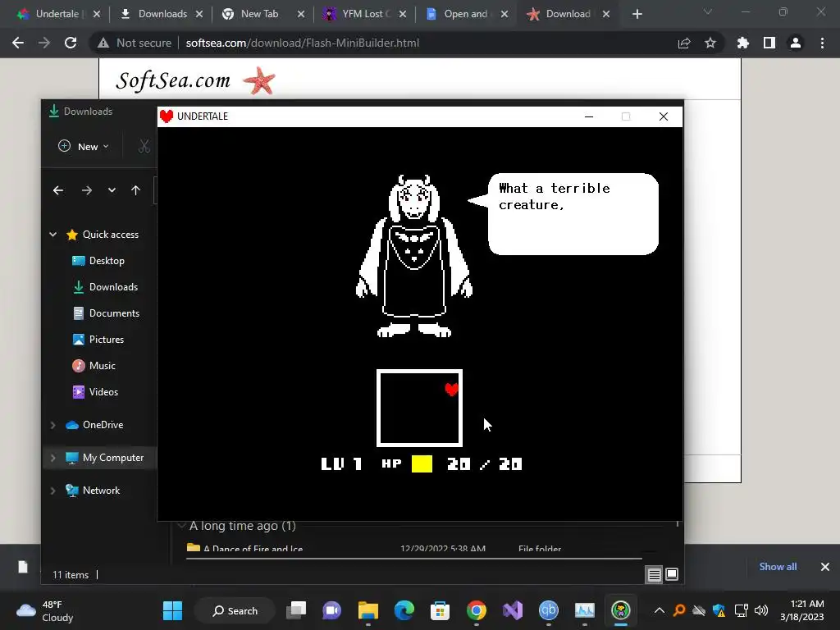840x630 pixels.
Task: Switch to the Open and tab
Action: click(465, 14)
